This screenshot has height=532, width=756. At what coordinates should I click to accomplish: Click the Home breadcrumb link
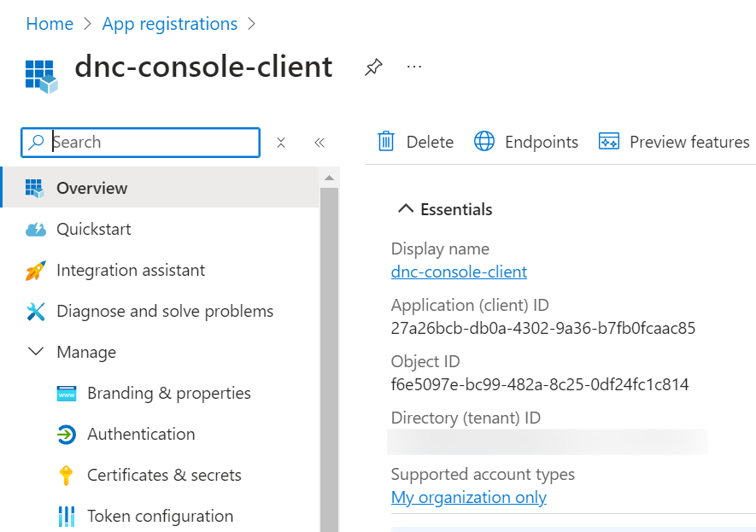[x=50, y=24]
